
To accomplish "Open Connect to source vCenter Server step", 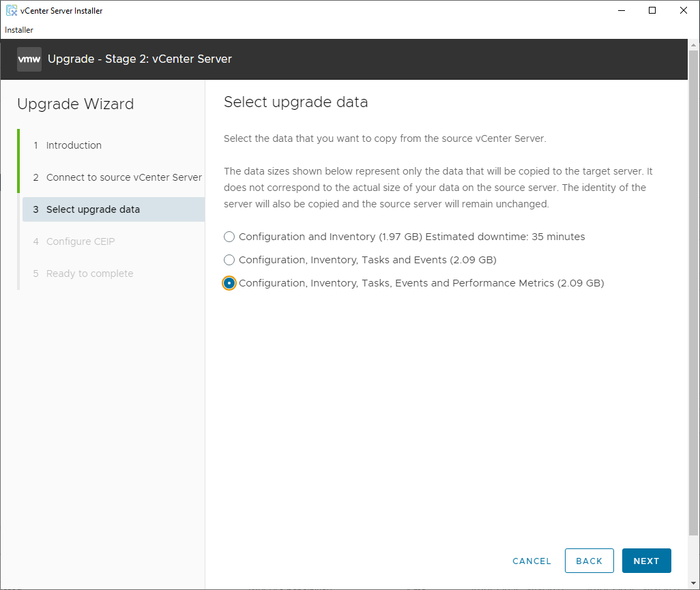I will click(123, 177).
